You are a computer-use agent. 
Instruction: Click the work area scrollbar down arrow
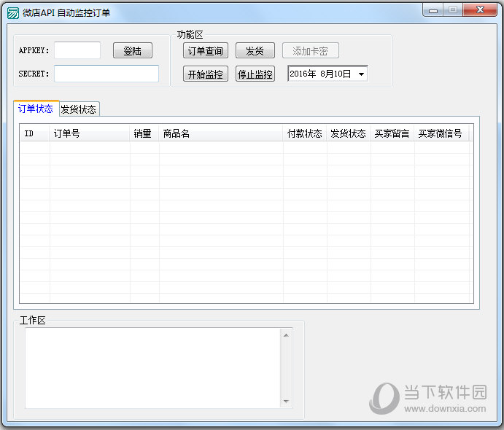point(286,401)
